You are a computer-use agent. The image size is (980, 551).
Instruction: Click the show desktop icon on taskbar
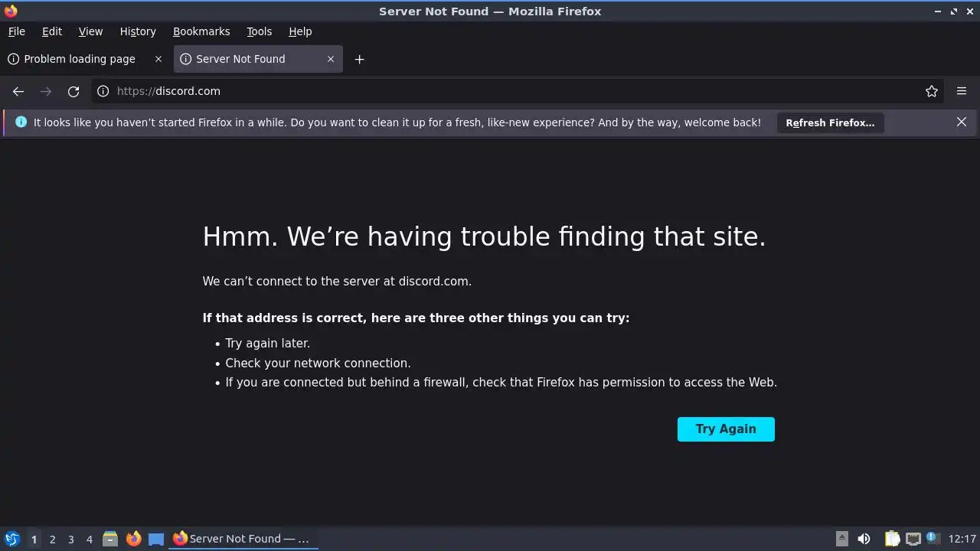pos(156,539)
